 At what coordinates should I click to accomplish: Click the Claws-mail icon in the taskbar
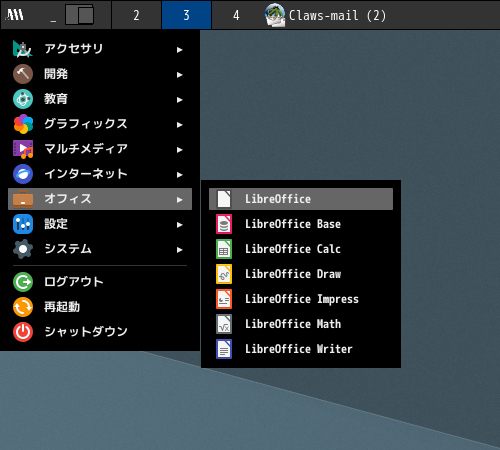[x=275, y=15]
